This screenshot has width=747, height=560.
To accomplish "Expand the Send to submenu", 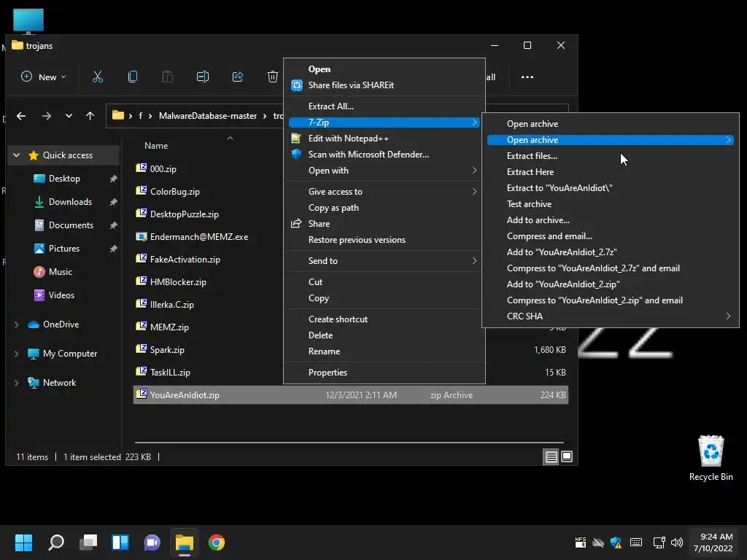I will coord(474,261).
